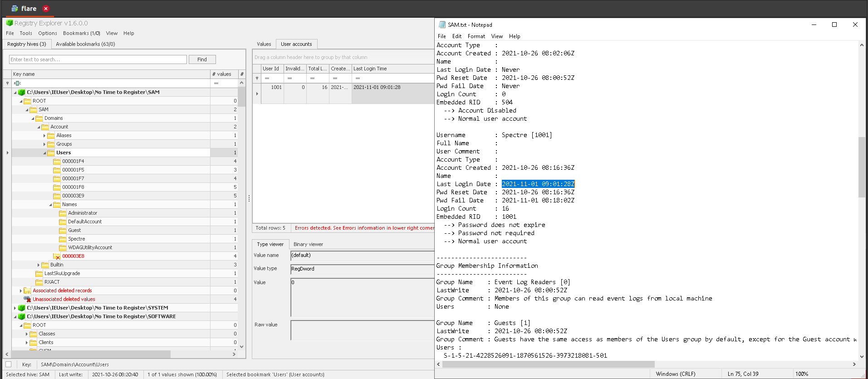Select the Registry hives (3) tab
The height and width of the screenshot is (379, 868).
click(x=26, y=44)
